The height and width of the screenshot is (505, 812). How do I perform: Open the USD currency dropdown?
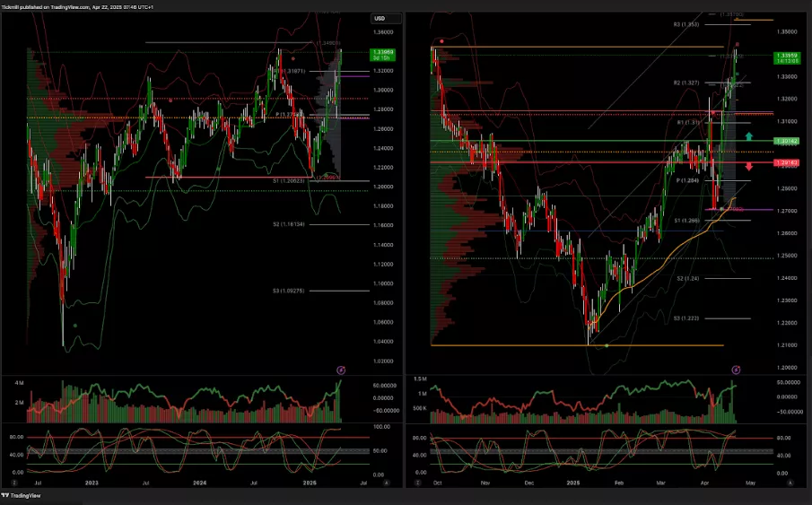(380, 18)
